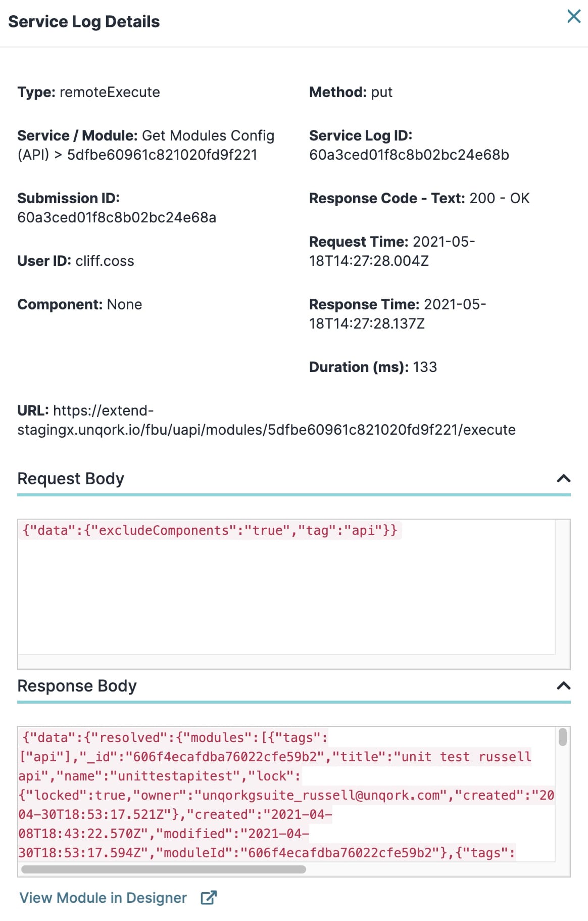
Task: Click the Response Code text 200 - OK
Action: pyautogui.click(x=500, y=198)
